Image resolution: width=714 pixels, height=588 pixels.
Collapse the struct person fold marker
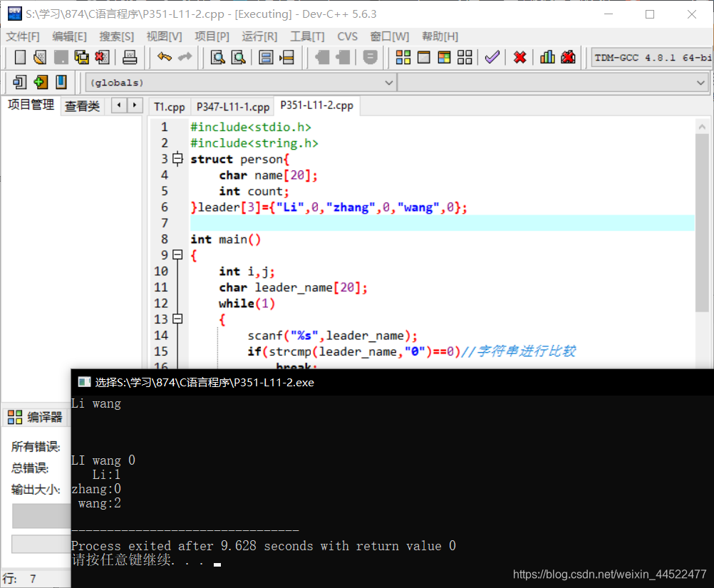177,159
